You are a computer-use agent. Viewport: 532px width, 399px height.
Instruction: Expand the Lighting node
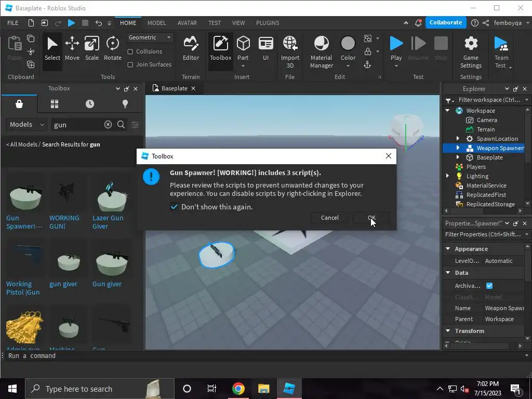447,176
